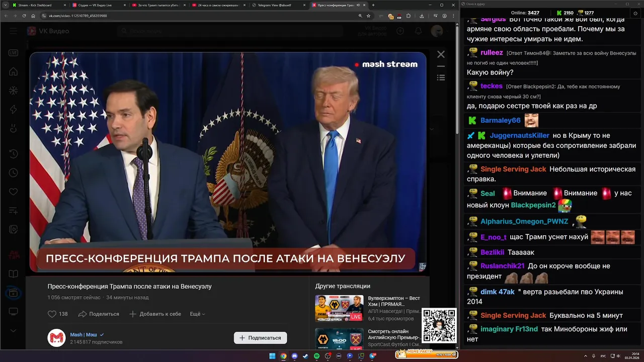Close the video player with the X icon

coord(441,54)
